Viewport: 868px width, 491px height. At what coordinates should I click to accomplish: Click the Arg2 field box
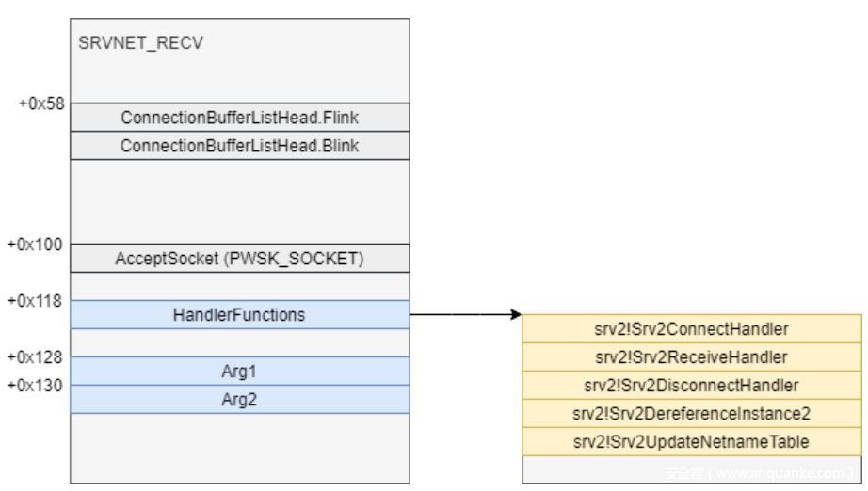(x=239, y=400)
